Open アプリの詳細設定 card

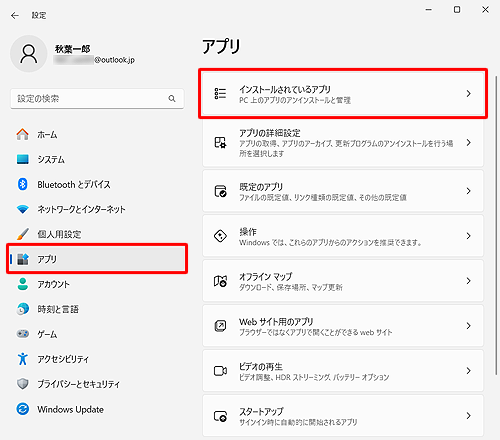[343, 143]
